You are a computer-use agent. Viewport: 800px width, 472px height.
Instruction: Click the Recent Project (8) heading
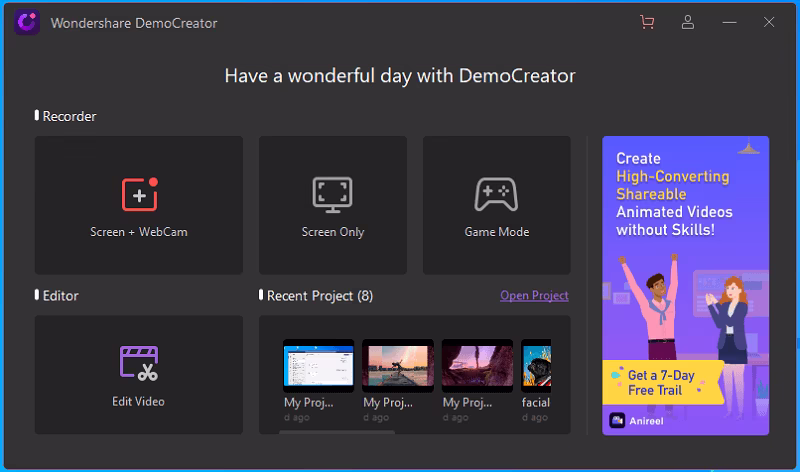[320, 296]
